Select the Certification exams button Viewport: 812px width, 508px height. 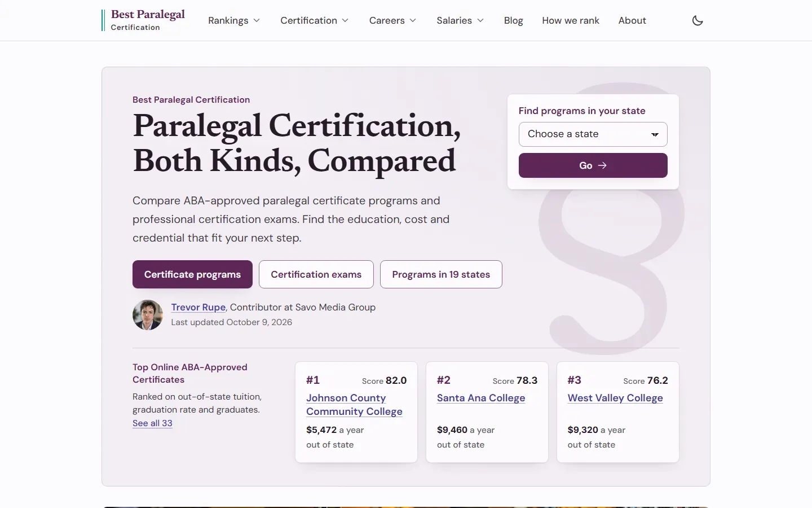[x=316, y=274]
